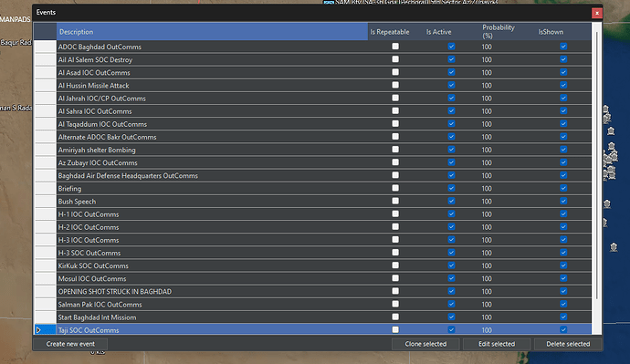
Task: Click Clone selected button
Action: point(425,344)
